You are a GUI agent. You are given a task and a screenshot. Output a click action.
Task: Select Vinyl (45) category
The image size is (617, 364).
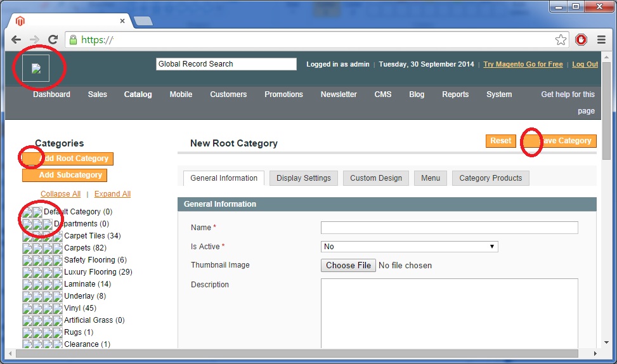(x=81, y=308)
